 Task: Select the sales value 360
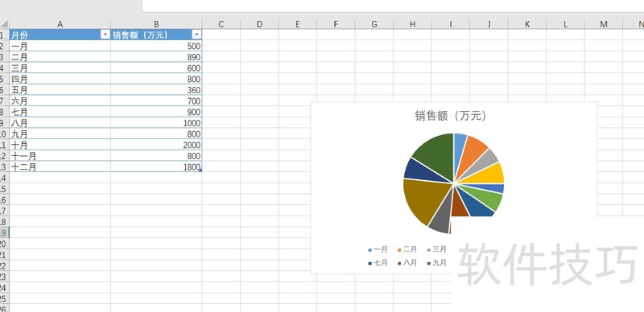click(x=156, y=90)
